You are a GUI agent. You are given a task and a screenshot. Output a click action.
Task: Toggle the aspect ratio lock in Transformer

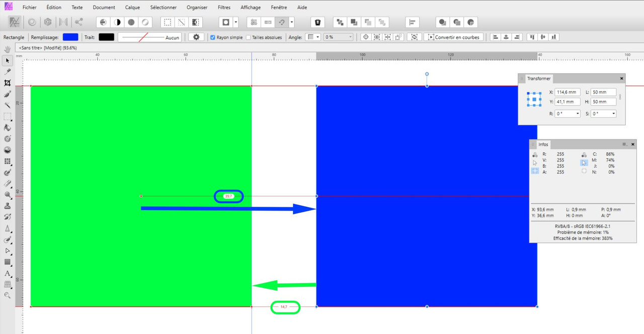coord(620,97)
